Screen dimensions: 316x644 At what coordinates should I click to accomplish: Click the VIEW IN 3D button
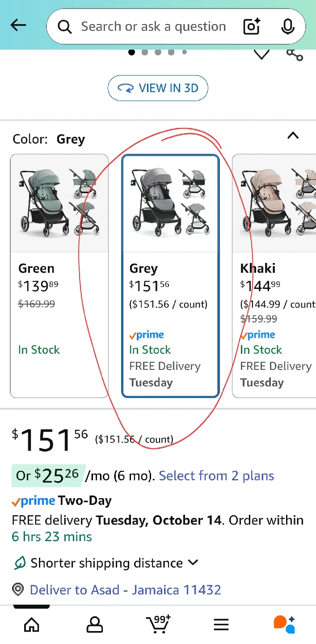coord(158,88)
